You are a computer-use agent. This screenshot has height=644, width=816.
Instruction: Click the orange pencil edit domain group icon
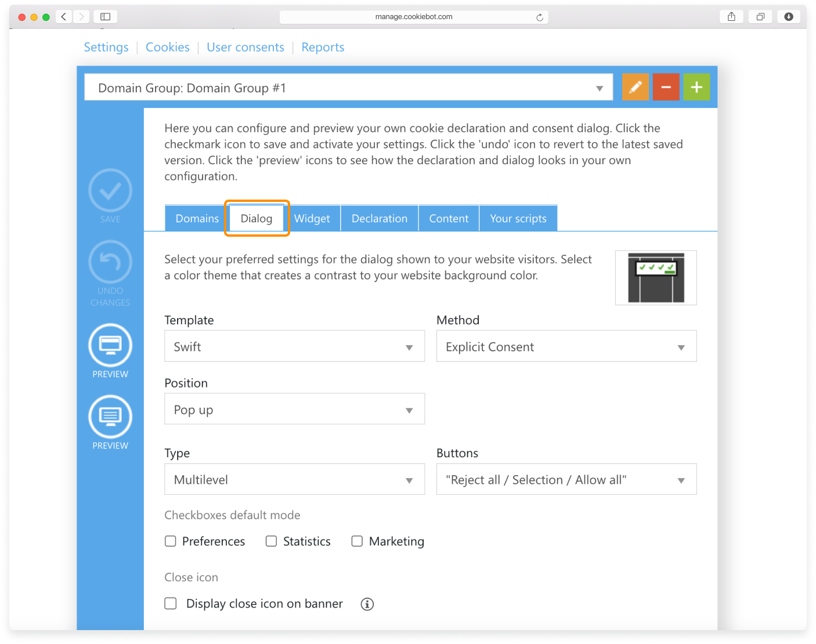635,87
